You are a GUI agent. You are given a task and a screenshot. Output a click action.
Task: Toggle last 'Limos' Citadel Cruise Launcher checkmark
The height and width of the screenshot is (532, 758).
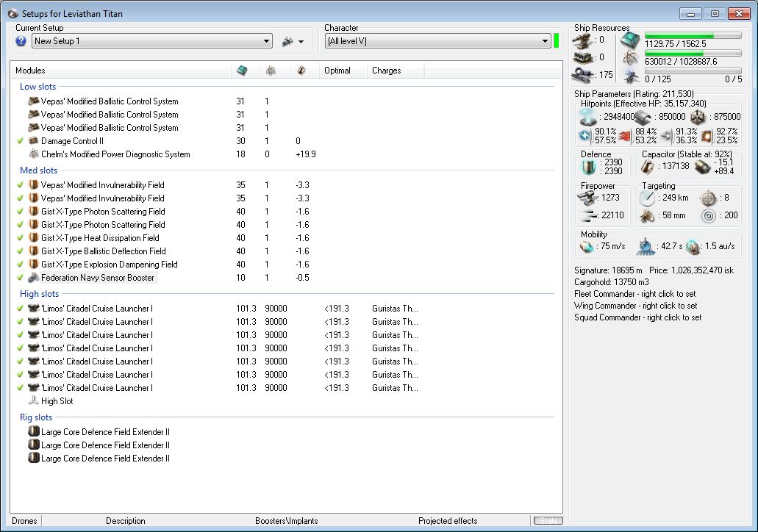[21, 388]
